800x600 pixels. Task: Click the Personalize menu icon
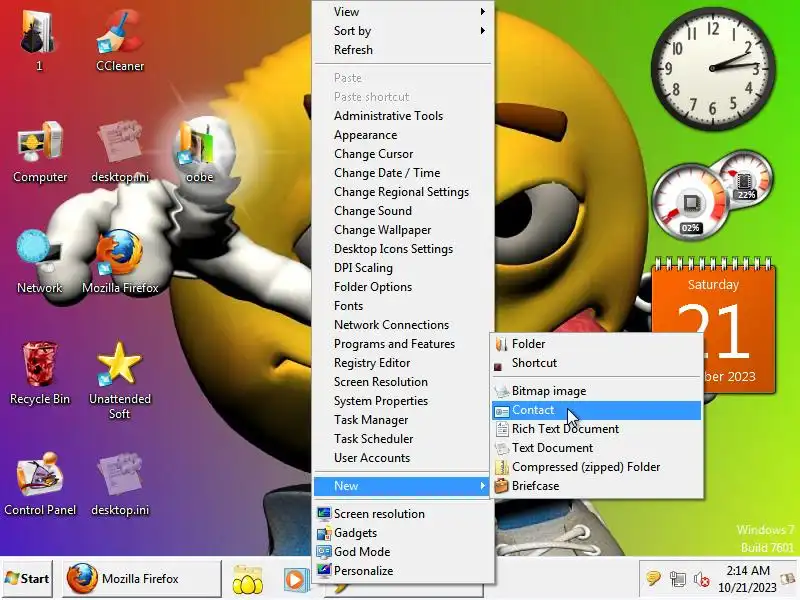coord(323,570)
